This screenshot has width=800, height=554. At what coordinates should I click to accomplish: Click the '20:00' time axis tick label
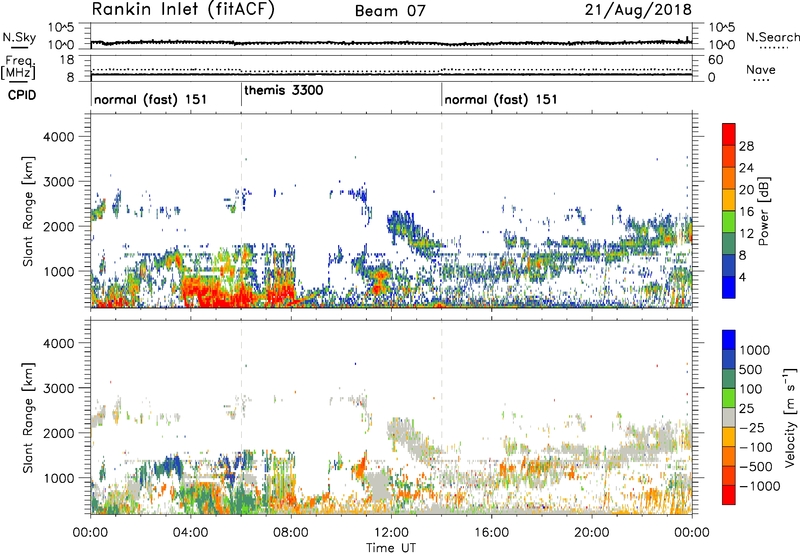[591, 533]
